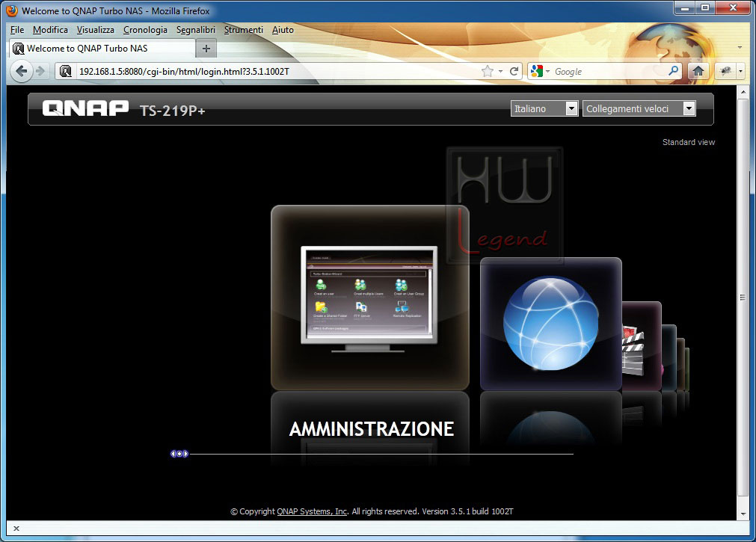Click the Firefox back arrow button

pyautogui.click(x=21, y=71)
